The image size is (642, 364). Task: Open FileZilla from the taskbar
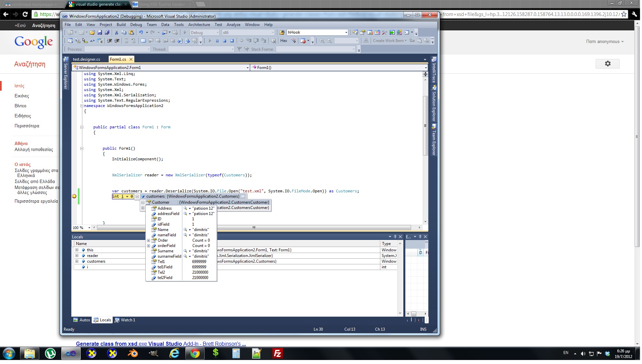click(x=277, y=353)
